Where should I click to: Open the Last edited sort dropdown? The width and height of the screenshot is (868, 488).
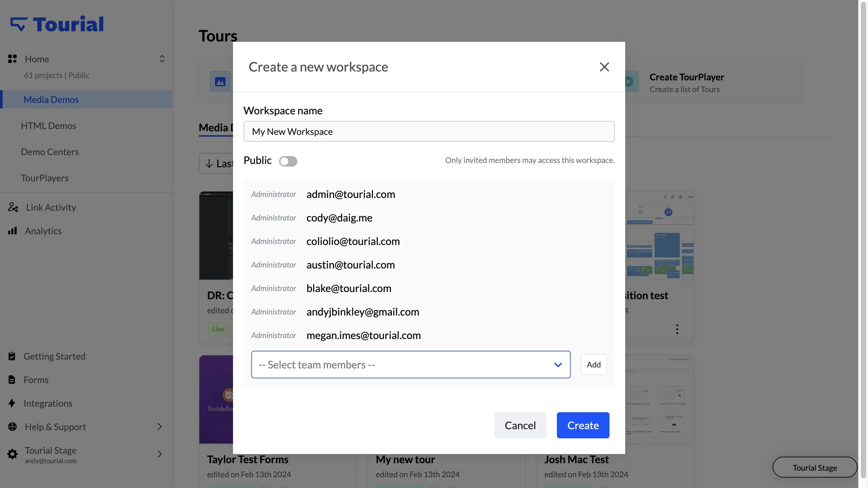pyautogui.click(x=217, y=163)
